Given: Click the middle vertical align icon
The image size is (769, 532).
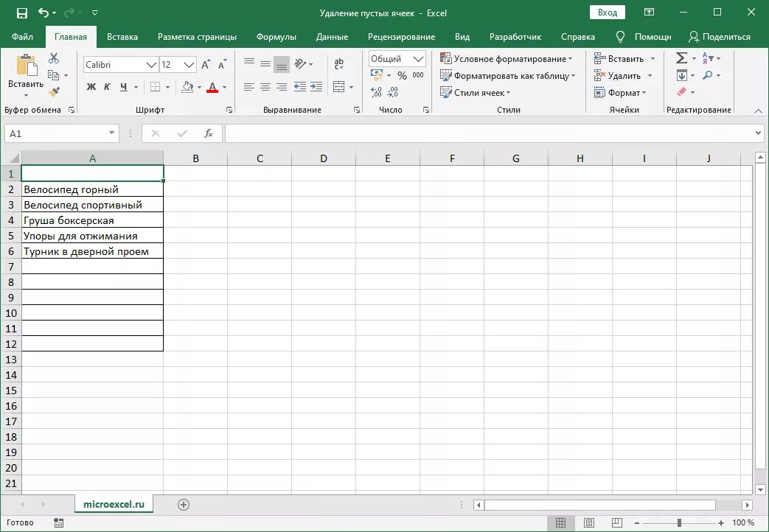Looking at the screenshot, I should pyautogui.click(x=265, y=64).
